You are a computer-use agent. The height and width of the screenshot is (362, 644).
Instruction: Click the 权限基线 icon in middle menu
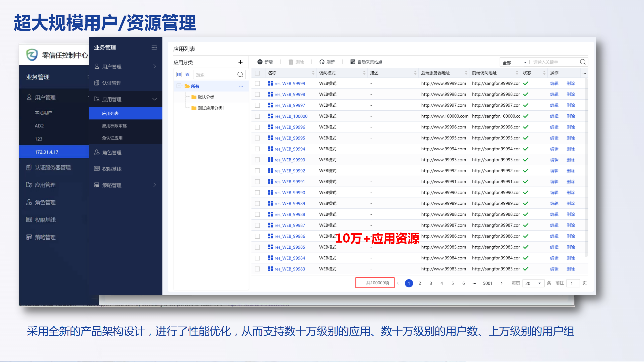pyautogui.click(x=97, y=168)
